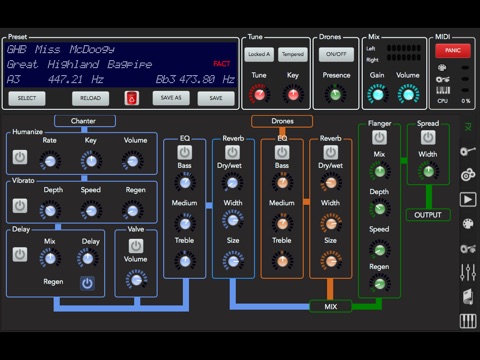Click the Spread Width knob
Screen dimensions: 480x360
(x=428, y=171)
